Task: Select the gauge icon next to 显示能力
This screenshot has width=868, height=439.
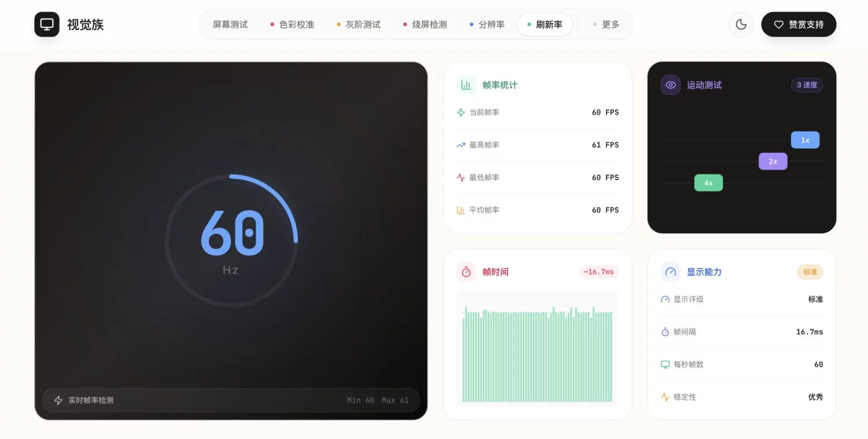Action: (670, 272)
